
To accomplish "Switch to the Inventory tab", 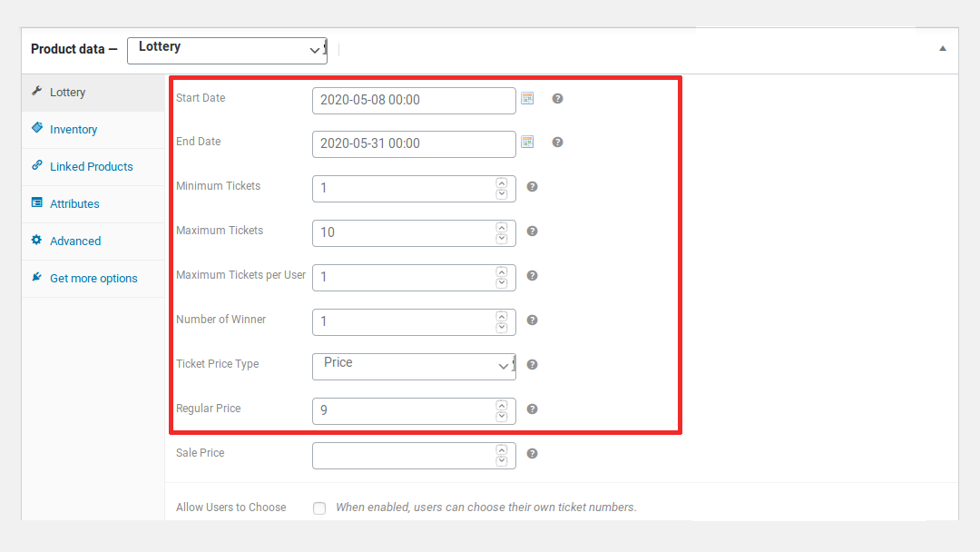I will point(93,130).
